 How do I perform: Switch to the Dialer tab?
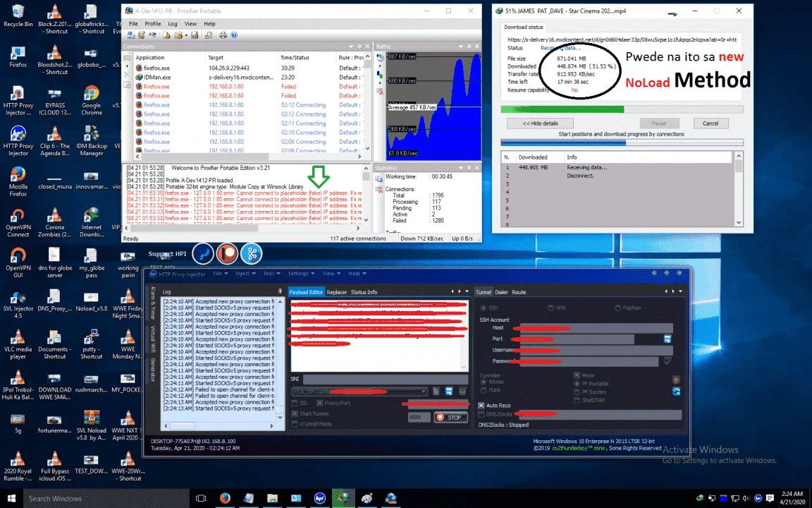pos(501,292)
